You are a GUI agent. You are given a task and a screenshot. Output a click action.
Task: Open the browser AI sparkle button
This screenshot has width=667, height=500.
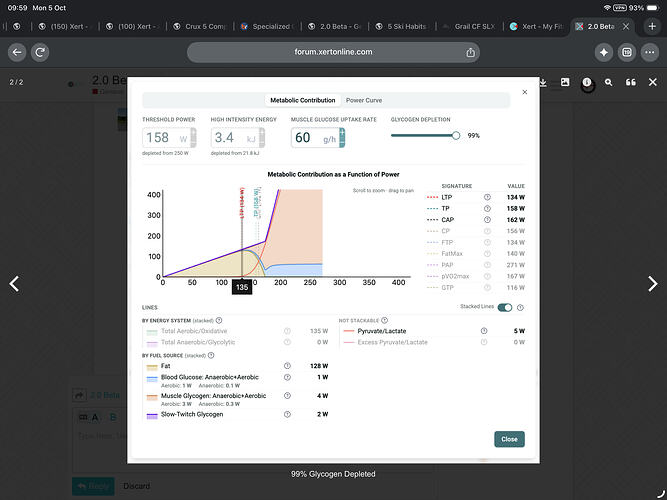point(604,52)
